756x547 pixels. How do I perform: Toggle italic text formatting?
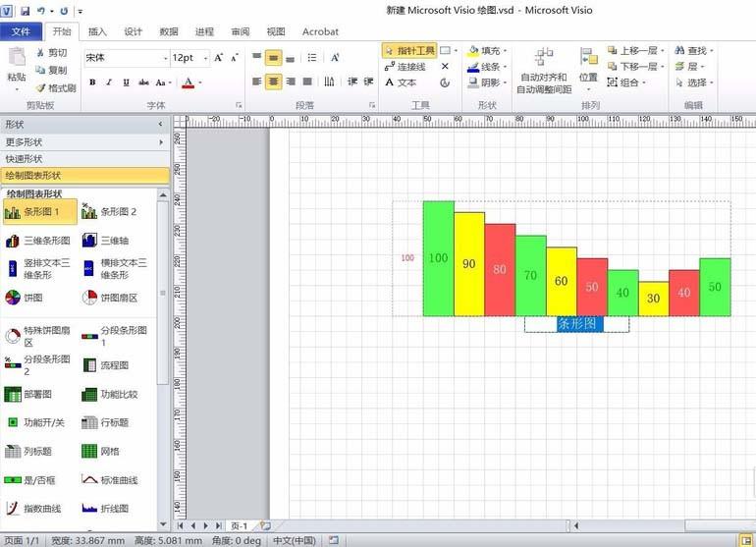[109, 82]
